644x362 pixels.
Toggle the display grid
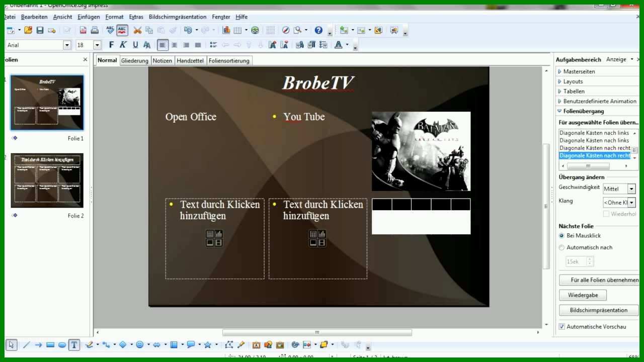[x=271, y=30]
